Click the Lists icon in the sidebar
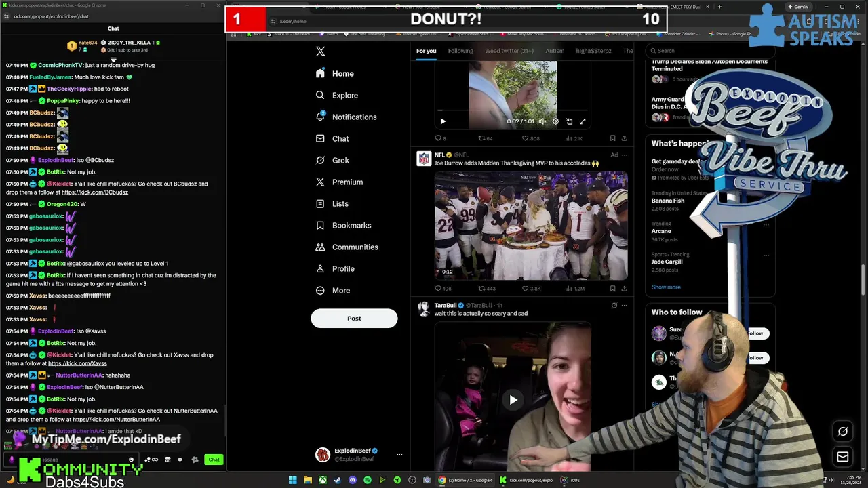 click(320, 203)
